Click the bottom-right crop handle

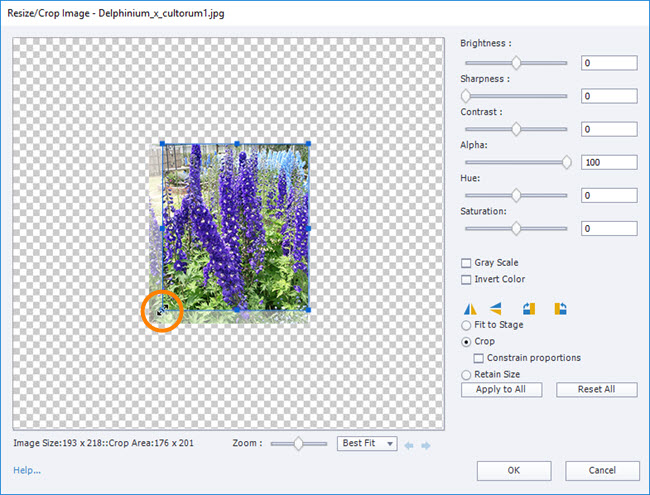308,310
